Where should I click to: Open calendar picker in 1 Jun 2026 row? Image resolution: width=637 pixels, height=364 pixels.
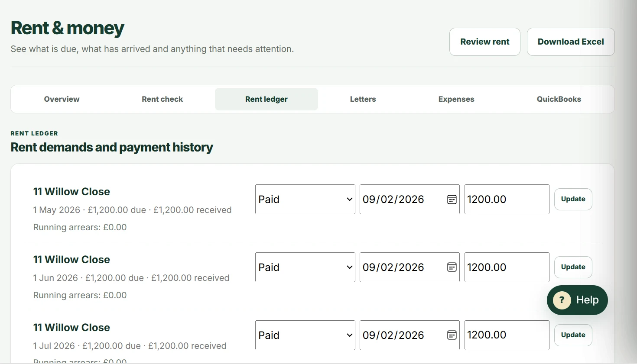point(452,267)
